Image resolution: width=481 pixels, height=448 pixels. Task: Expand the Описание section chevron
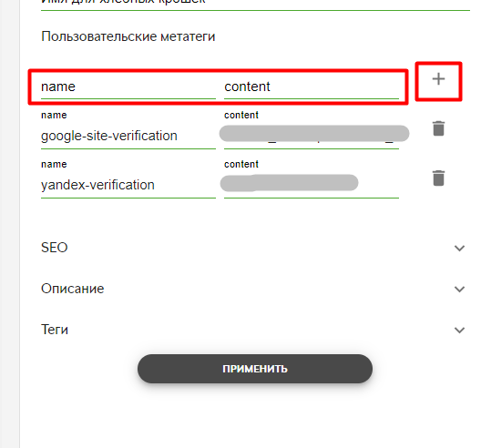tap(459, 289)
